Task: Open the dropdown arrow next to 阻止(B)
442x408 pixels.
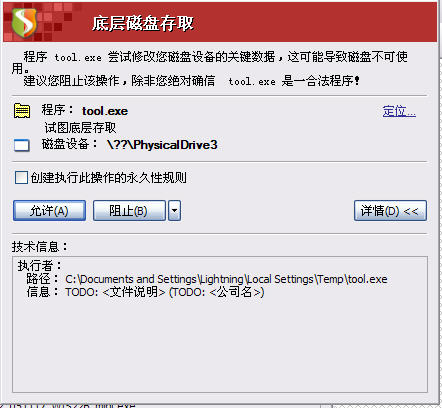Action: pos(175,211)
